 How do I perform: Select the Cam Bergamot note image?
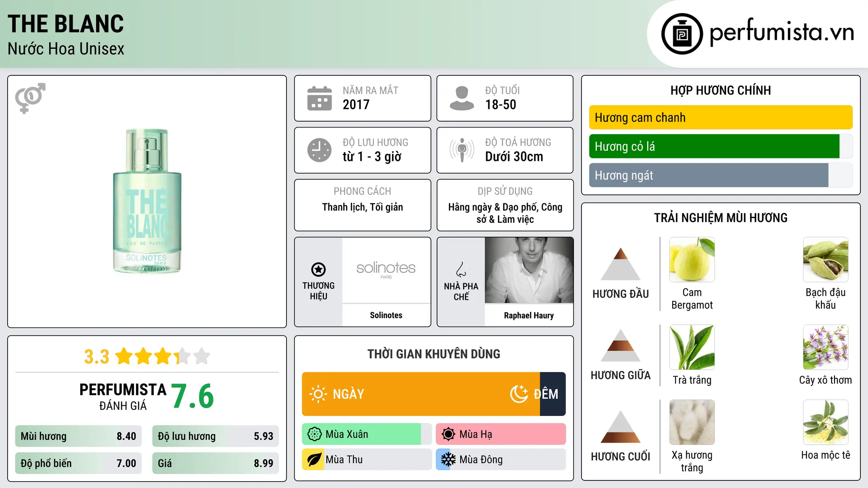[692, 260]
